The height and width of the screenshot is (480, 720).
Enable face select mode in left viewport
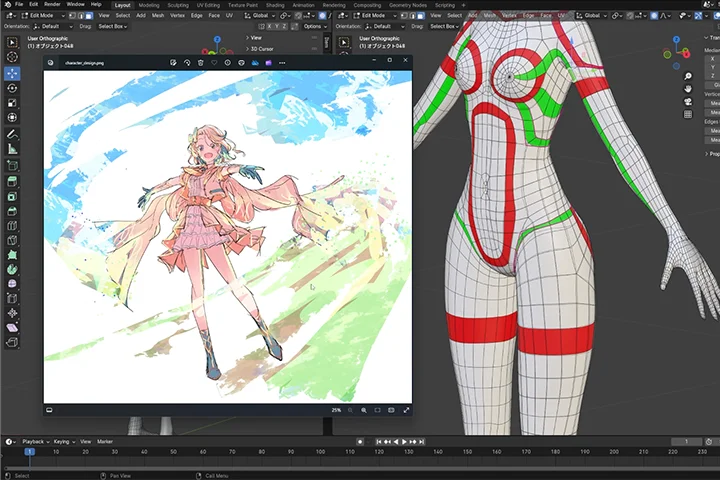coord(87,16)
